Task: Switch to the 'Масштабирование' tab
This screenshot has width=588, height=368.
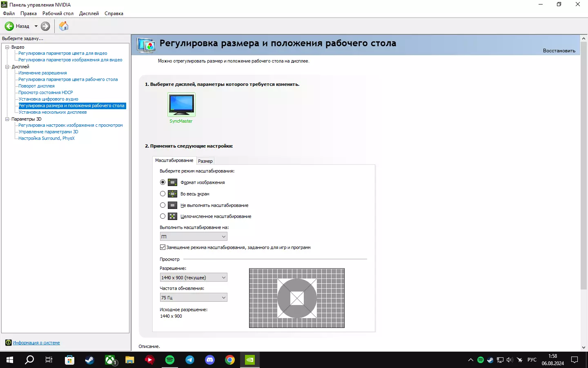Action: click(174, 160)
